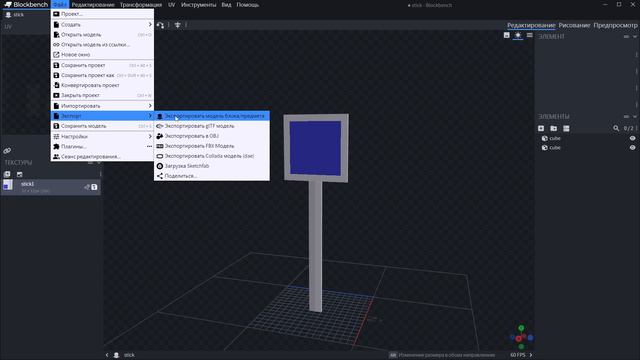Click the highlighted Экспорт menu entry

(102, 116)
